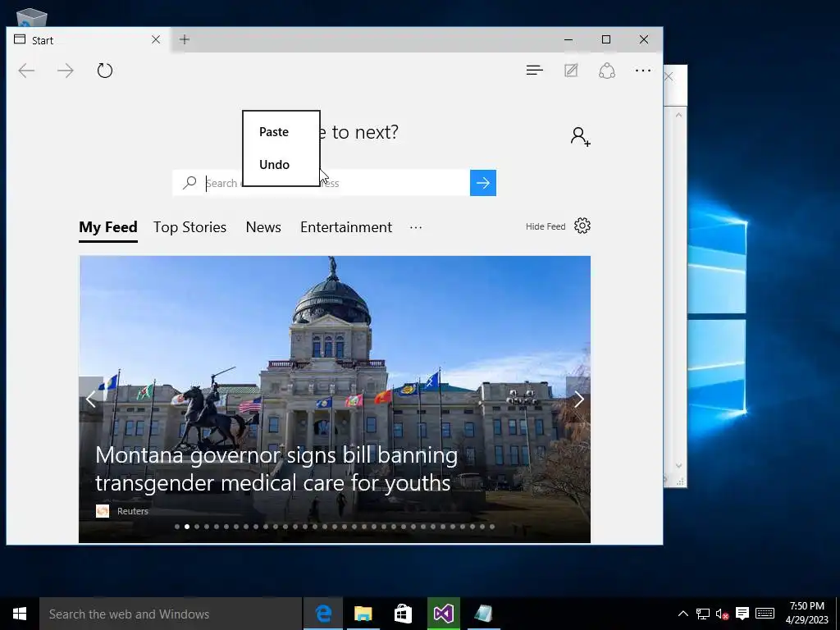The height and width of the screenshot is (630, 840).
Task: Focus the search or web address field
Action: point(322,183)
